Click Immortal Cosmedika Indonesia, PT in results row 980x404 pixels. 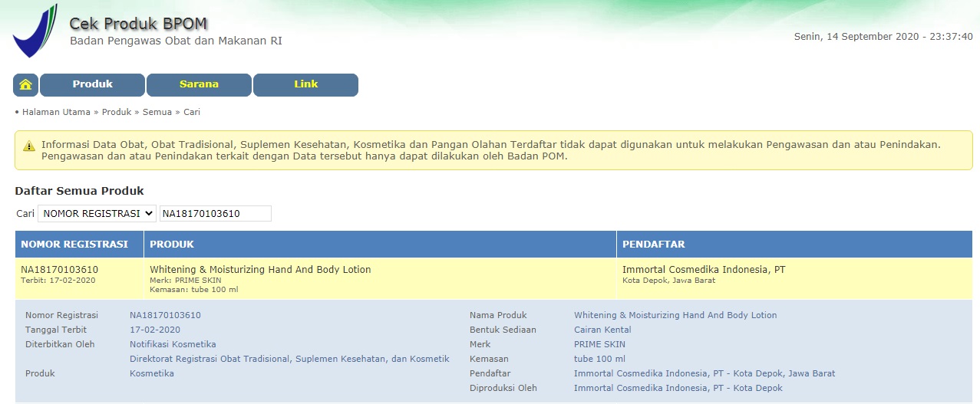(x=704, y=270)
